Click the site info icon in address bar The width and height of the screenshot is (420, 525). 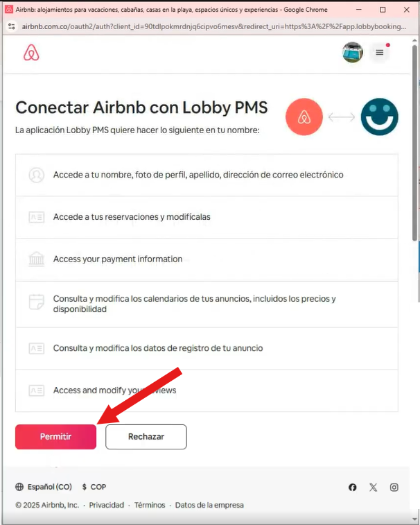(11, 26)
